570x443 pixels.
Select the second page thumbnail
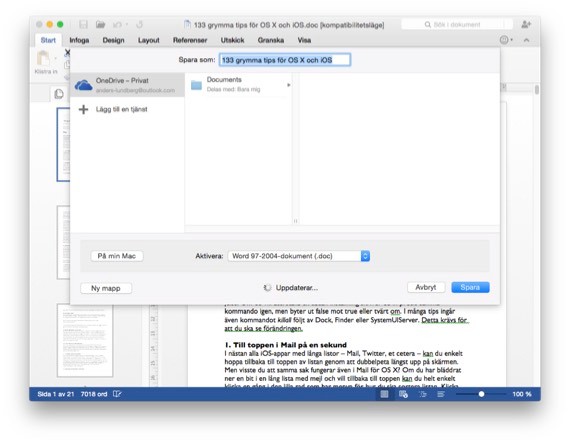tap(63, 242)
